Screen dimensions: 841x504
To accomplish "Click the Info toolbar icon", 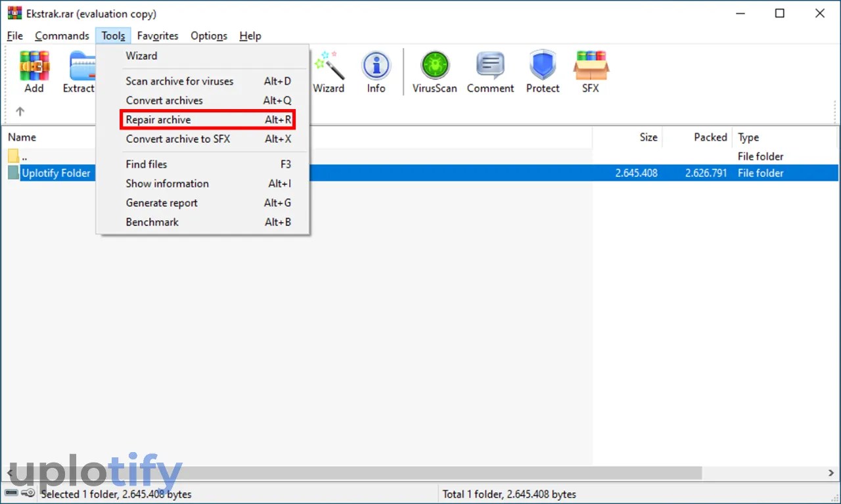I will pos(376,72).
